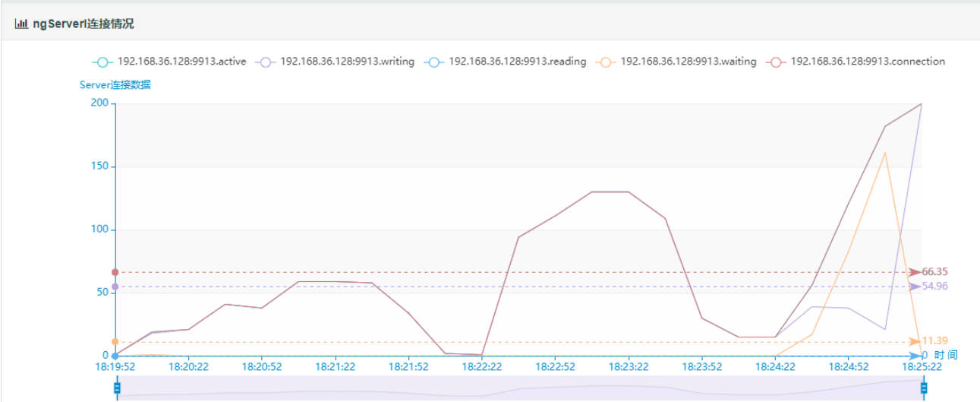The height and width of the screenshot is (402, 980).
Task: Click the 18:24:52 time axis label
Action: (x=849, y=366)
